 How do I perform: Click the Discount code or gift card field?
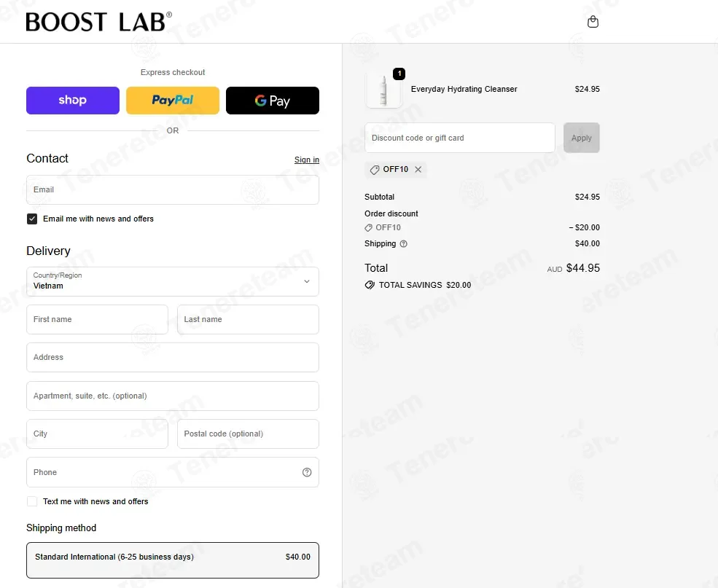(460, 138)
